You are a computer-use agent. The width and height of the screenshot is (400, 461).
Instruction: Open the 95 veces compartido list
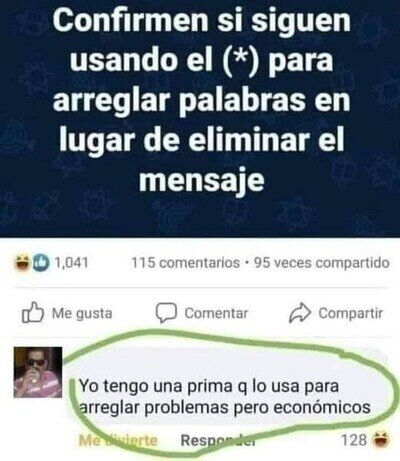322,263
